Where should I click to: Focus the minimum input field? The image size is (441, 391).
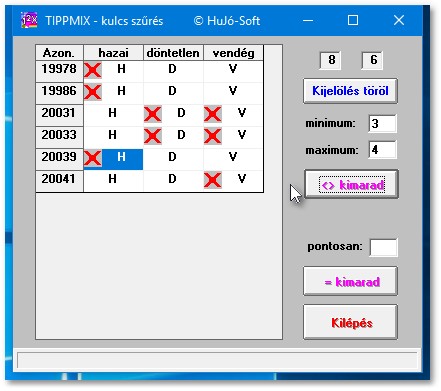(383, 123)
